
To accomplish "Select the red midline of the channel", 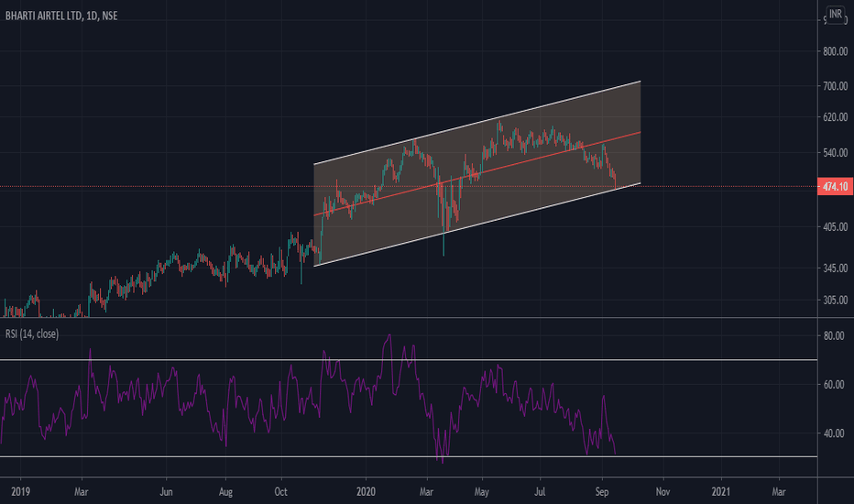I will coord(477,174).
